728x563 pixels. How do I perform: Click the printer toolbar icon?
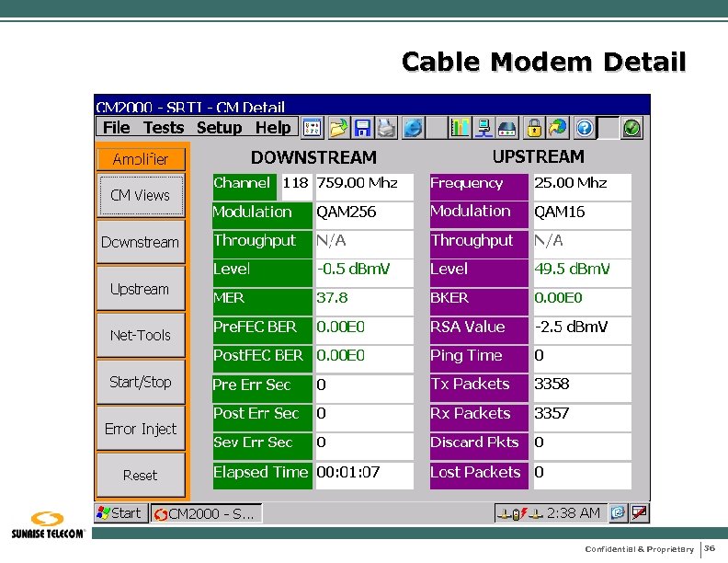tap(386, 128)
